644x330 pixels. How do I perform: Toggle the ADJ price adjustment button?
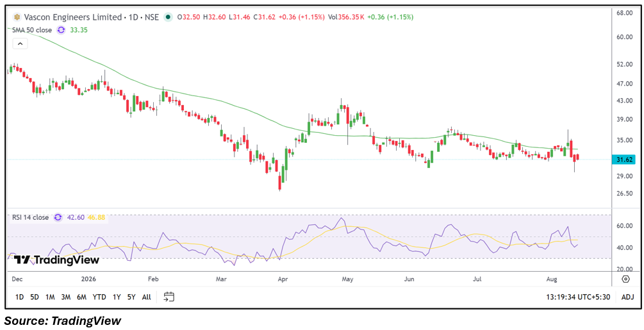point(627,297)
